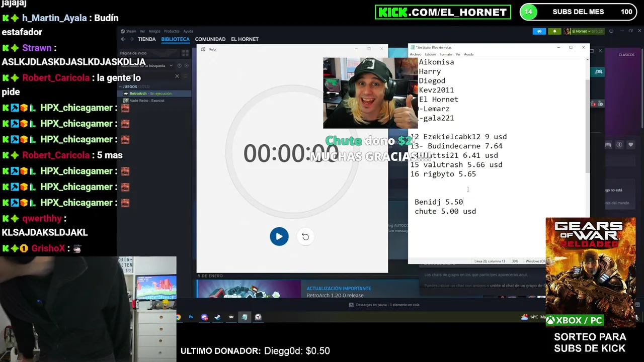Click the recent activity clock icon in library
The image size is (644, 362).
point(179,65)
